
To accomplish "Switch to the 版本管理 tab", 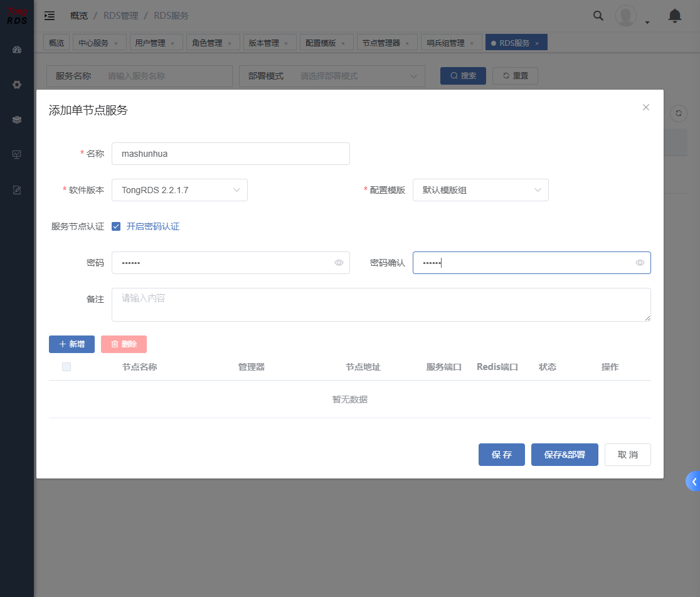I will pos(264,43).
